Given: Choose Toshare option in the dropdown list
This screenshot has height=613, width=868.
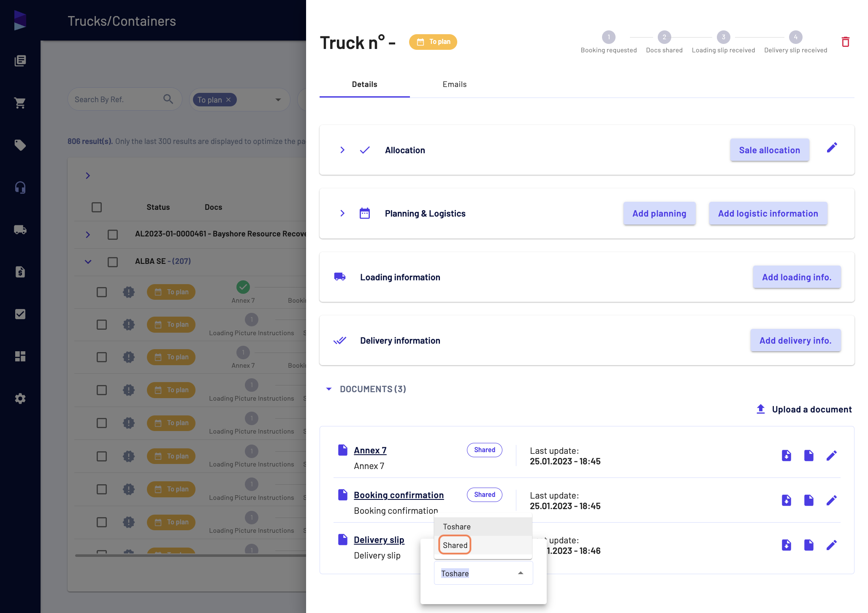Looking at the screenshot, I should pyautogui.click(x=483, y=526).
